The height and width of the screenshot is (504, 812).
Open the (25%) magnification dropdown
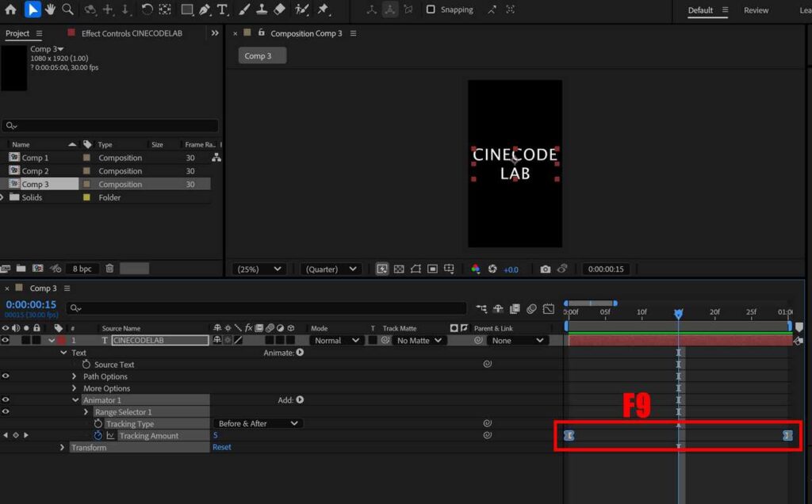tap(259, 269)
